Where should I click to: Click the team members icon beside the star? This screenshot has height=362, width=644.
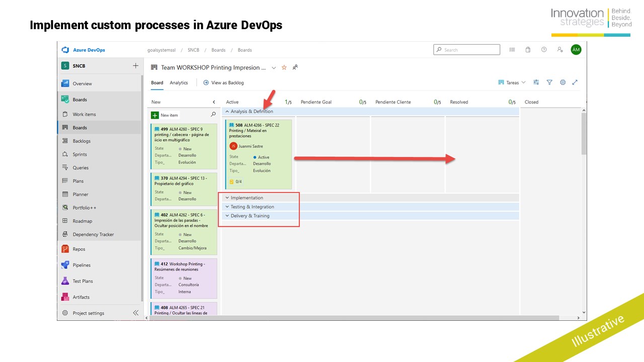pyautogui.click(x=295, y=67)
